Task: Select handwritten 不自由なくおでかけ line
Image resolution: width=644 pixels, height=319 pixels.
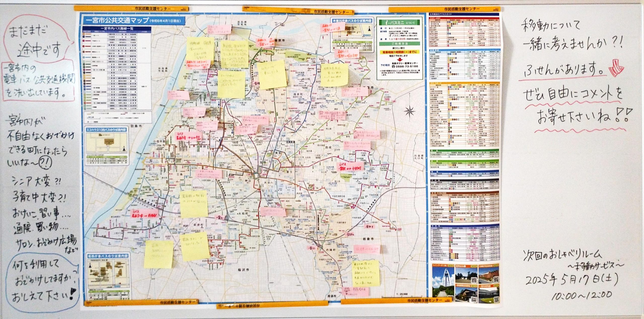Action: (41, 136)
